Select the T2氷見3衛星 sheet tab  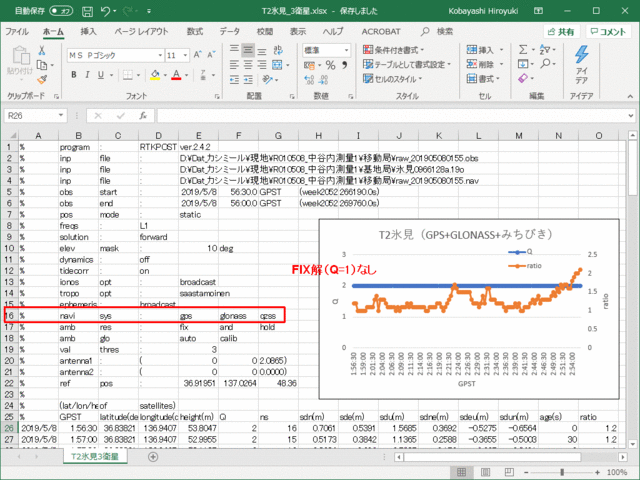pyautogui.click(x=95, y=456)
